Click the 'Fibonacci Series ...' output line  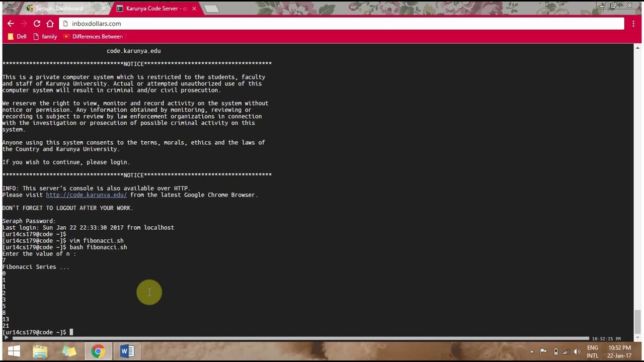(36, 267)
